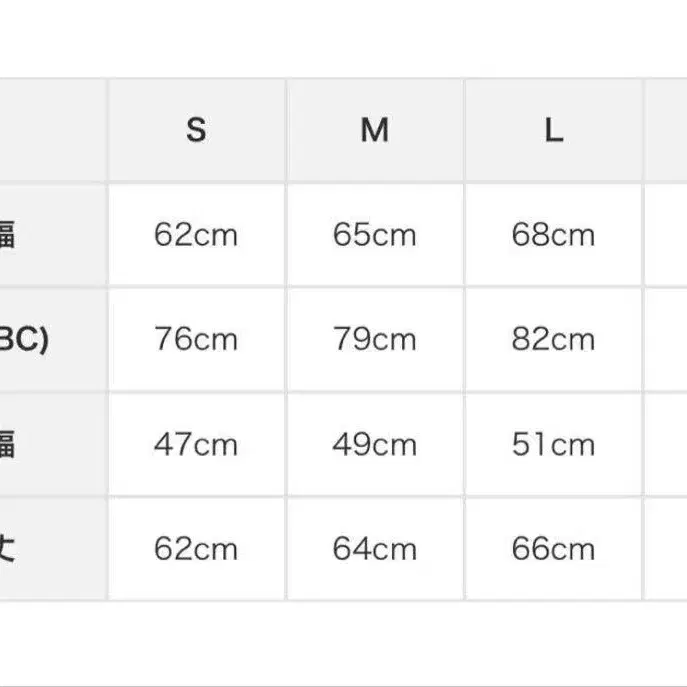Select the 幅 row label beside 47cm

pyautogui.click(x=8, y=444)
